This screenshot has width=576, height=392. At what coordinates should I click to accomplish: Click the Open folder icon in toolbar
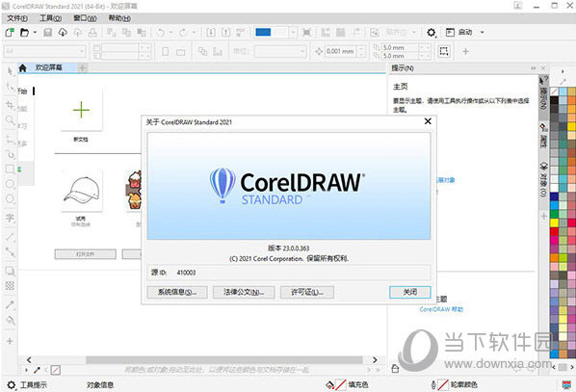click(24, 33)
